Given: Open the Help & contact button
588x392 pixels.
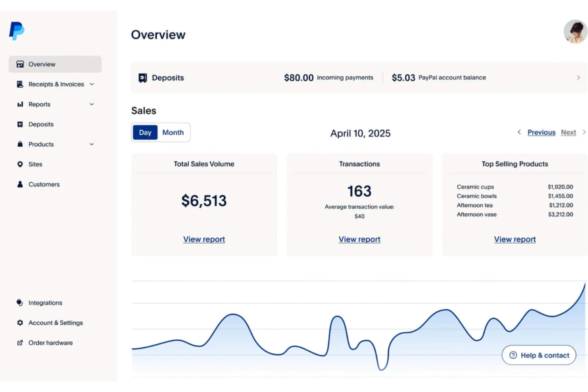Looking at the screenshot, I should tap(539, 355).
